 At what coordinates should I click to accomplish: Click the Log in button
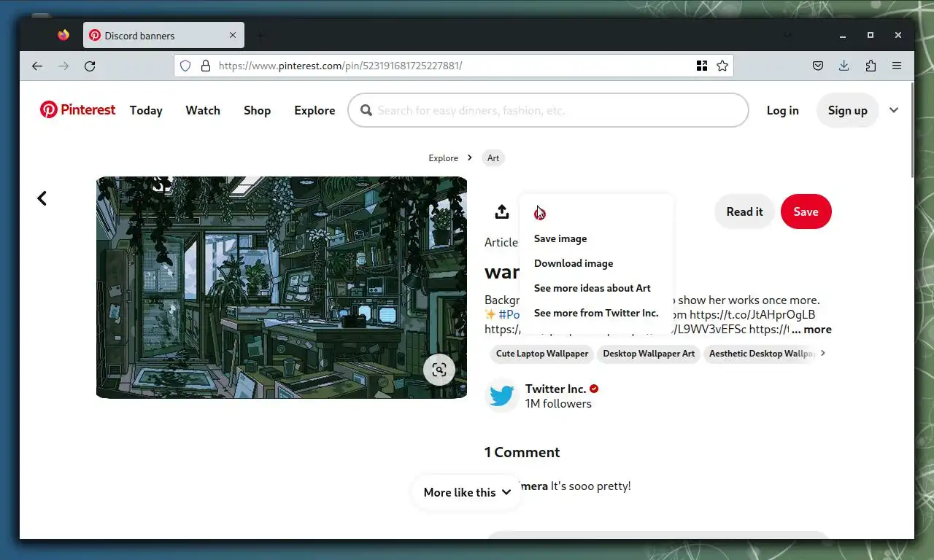(782, 110)
